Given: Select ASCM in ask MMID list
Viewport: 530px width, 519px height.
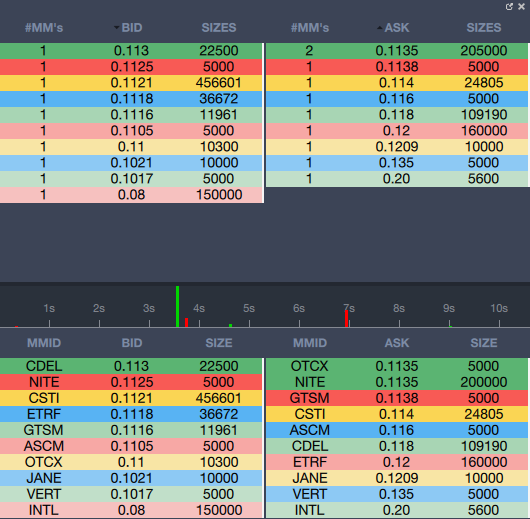Looking at the screenshot, I should (310, 430).
